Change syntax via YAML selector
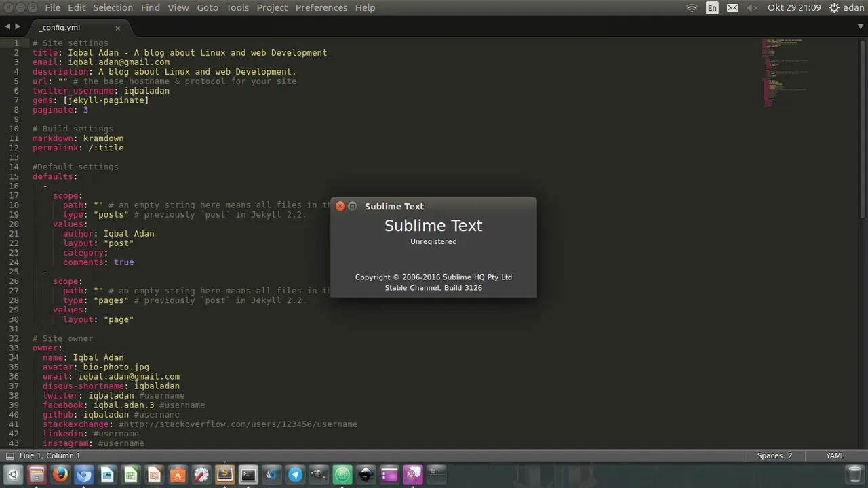868x488 pixels. click(x=835, y=455)
